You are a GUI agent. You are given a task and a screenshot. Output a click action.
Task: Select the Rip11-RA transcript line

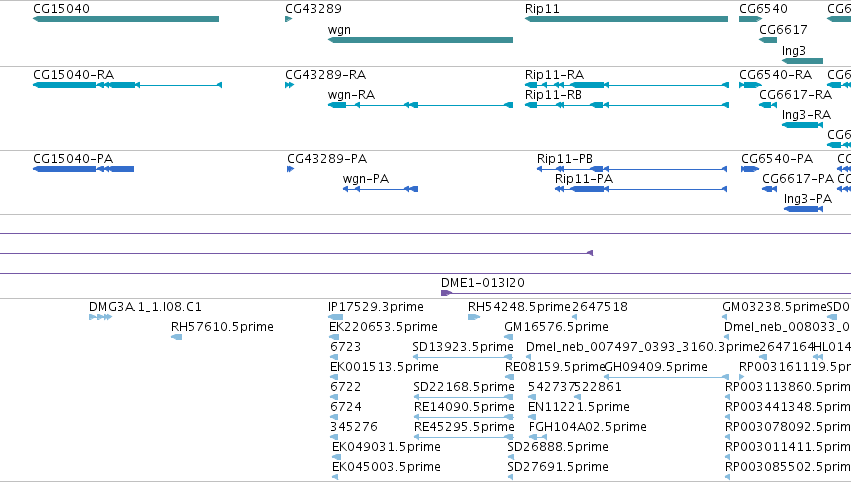pyautogui.click(x=627, y=85)
